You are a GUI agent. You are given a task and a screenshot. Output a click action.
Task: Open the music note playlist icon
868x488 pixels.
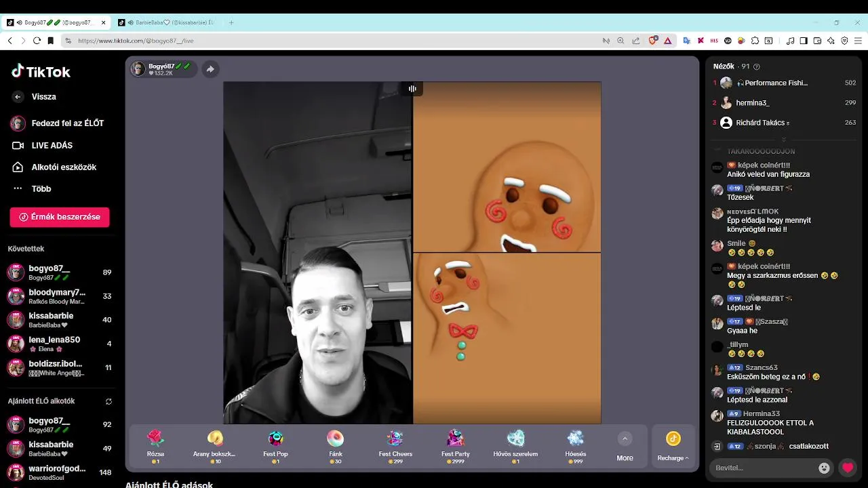point(790,41)
